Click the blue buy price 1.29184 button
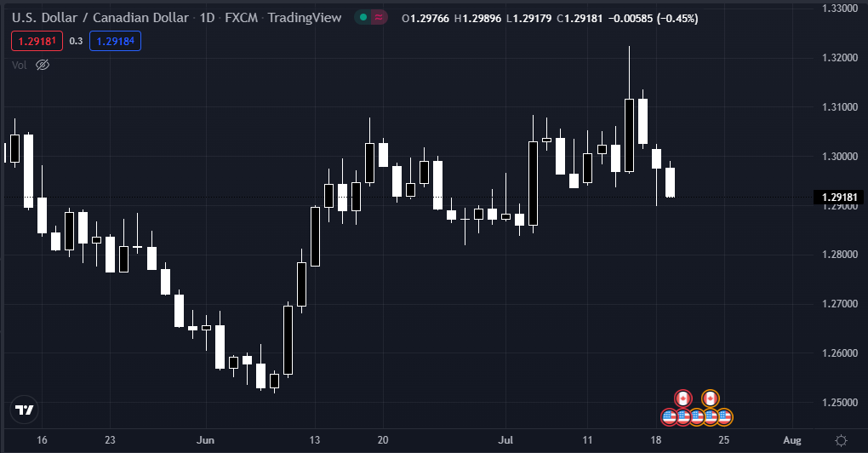 (x=115, y=41)
